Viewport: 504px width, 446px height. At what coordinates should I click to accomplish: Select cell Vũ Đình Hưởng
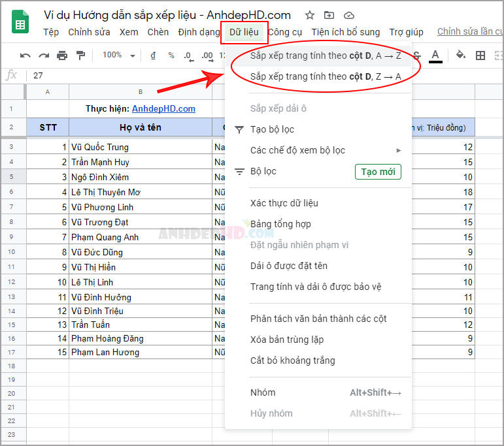point(141,297)
